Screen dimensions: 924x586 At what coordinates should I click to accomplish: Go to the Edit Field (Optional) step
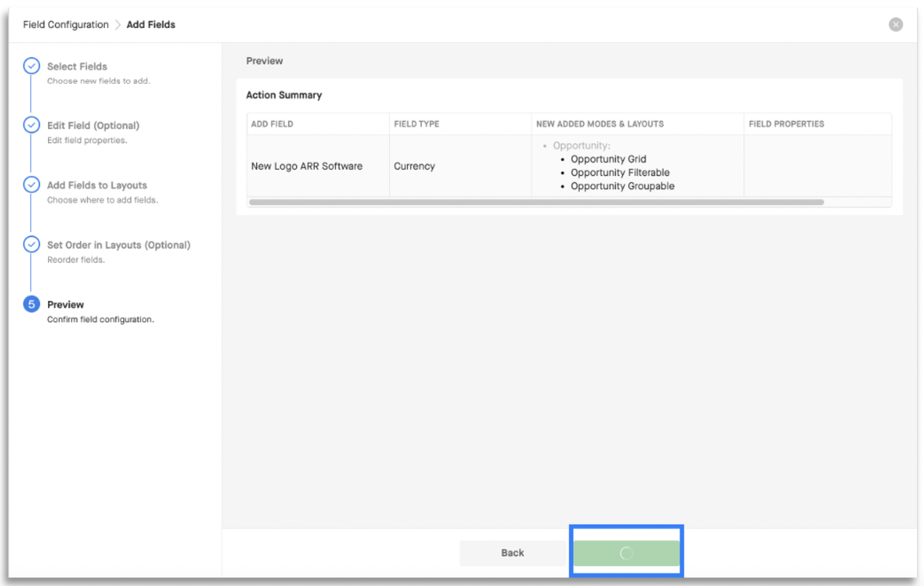point(93,125)
